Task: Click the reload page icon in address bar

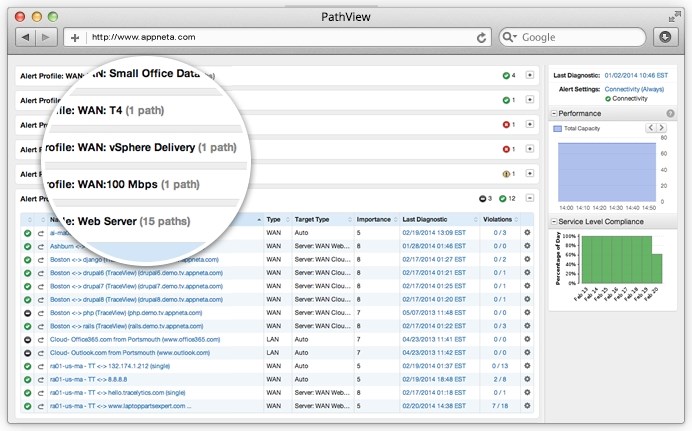Action: click(481, 37)
